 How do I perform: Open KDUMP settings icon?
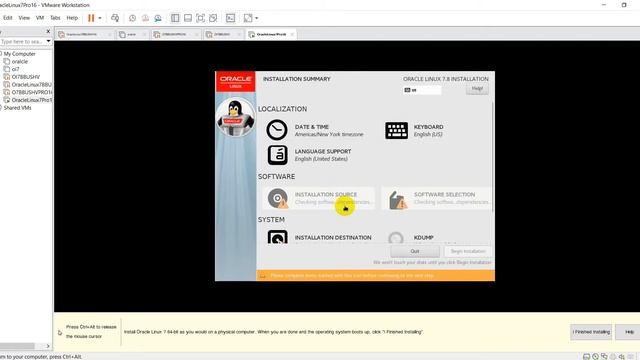(396, 238)
